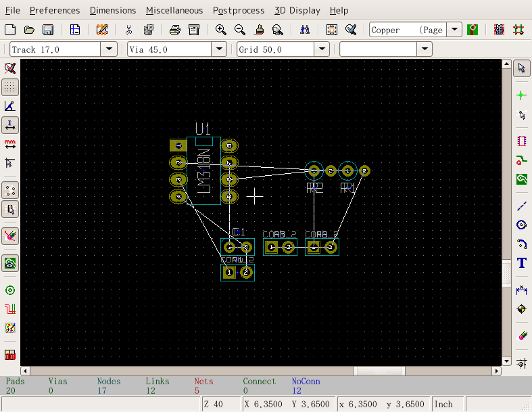Toggle the units in inches button

click(x=10, y=125)
